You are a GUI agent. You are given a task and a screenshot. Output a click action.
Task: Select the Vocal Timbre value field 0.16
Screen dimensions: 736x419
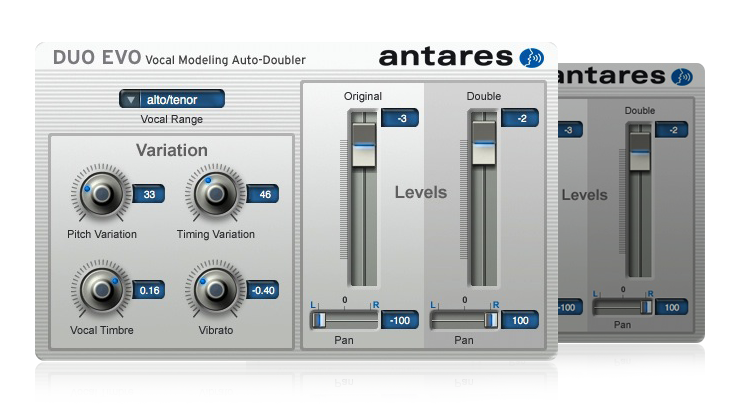[x=149, y=290]
